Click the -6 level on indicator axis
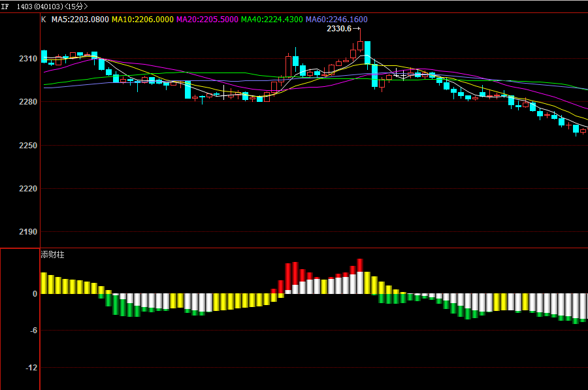The height and width of the screenshot is (390, 588). click(33, 331)
